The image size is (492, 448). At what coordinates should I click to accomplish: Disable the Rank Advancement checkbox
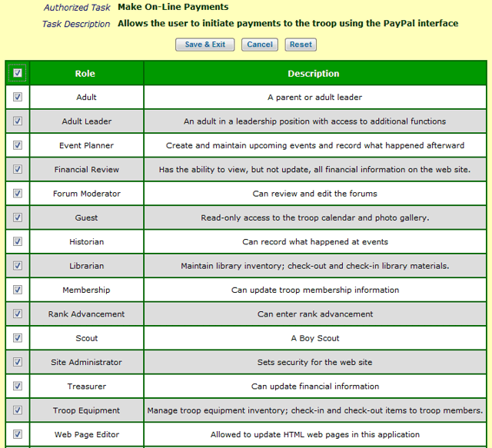18,314
